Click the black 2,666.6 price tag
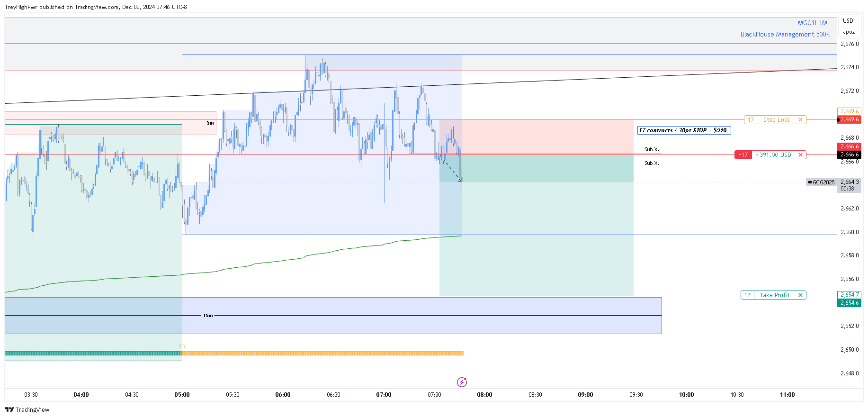Viewport: 868px width, 418px height. [x=850, y=154]
